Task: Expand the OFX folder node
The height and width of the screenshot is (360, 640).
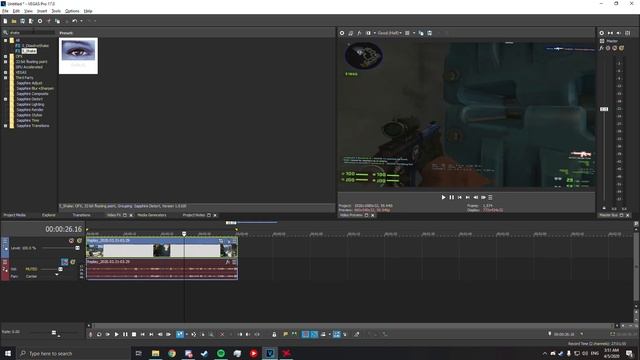Action: 5,56
